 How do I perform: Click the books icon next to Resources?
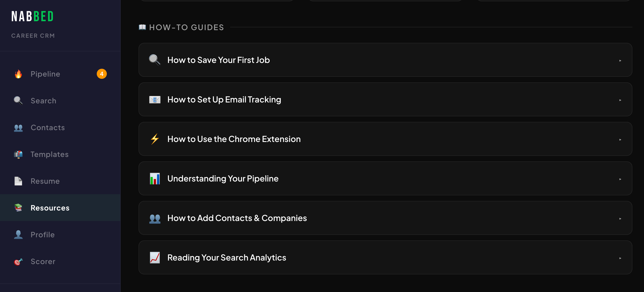18,208
